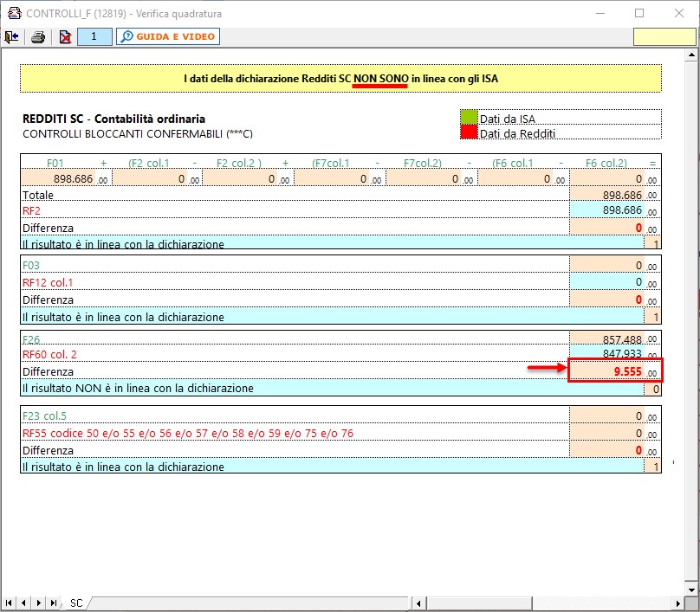The width and height of the screenshot is (700, 612).
Task: Select the SC sheet tab
Action: (x=76, y=603)
